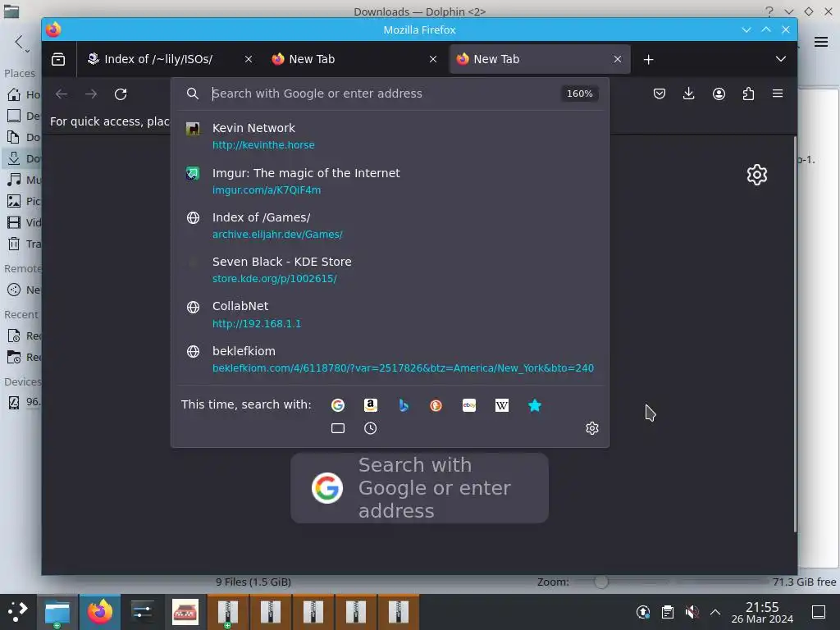Search this time with Google
840x630 pixels.
(337, 405)
